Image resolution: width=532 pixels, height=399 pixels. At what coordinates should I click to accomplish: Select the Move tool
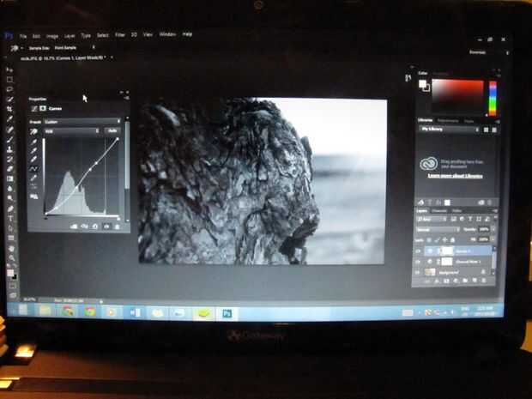(x=9, y=70)
